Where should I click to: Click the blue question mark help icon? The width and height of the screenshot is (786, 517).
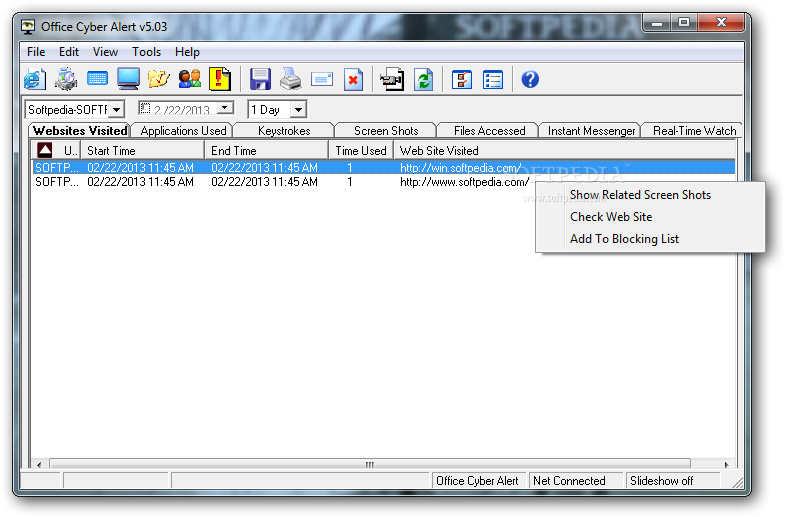click(530, 79)
